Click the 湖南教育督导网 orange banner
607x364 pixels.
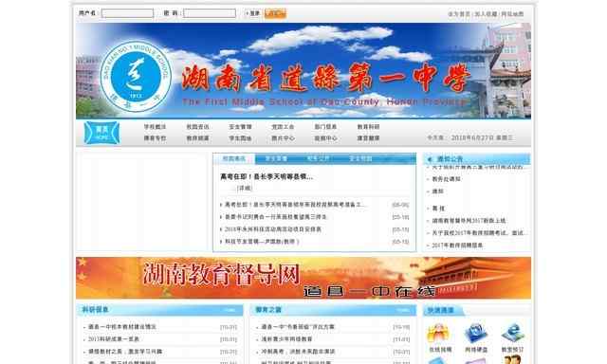(x=303, y=278)
